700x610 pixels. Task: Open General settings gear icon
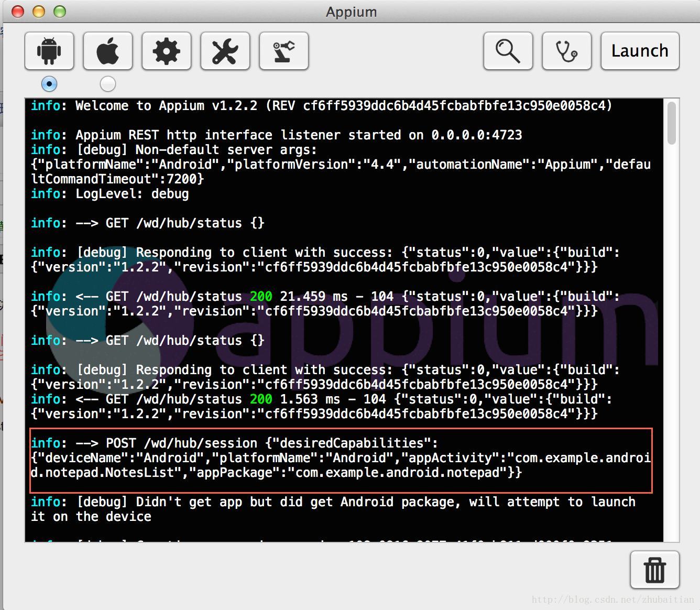pyautogui.click(x=167, y=51)
